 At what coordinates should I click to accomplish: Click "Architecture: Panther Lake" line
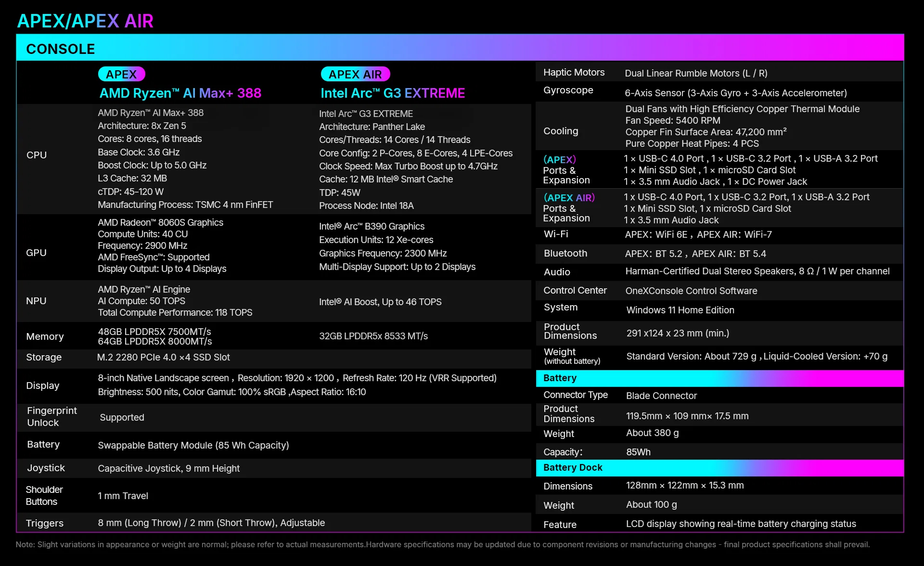[372, 127]
